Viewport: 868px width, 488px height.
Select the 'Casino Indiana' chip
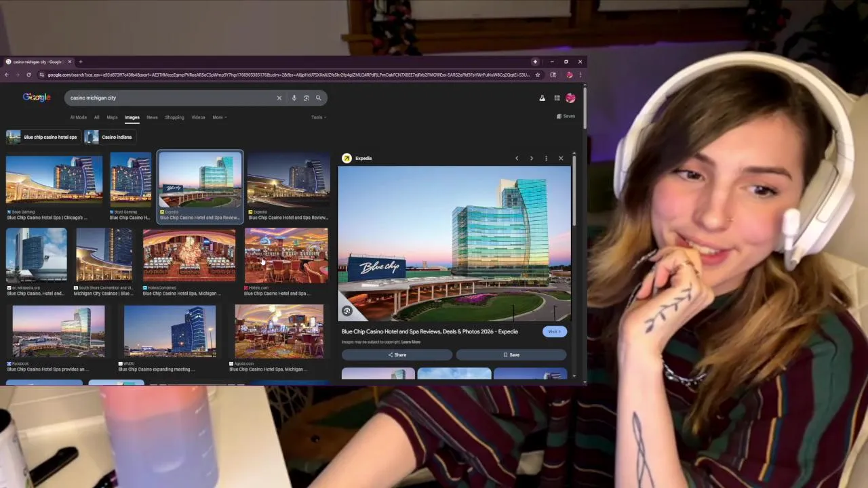pos(109,137)
